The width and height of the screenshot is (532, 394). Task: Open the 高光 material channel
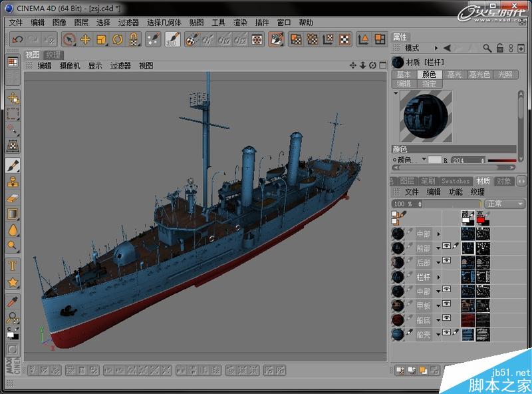click(x=454, y=75)
